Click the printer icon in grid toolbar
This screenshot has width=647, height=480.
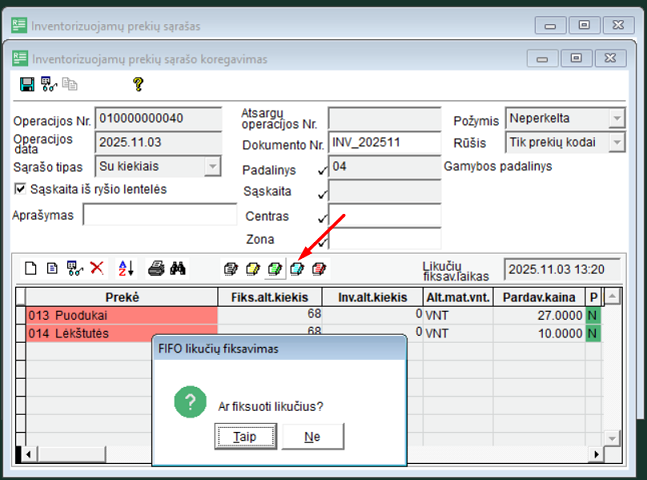click(157, 268)
